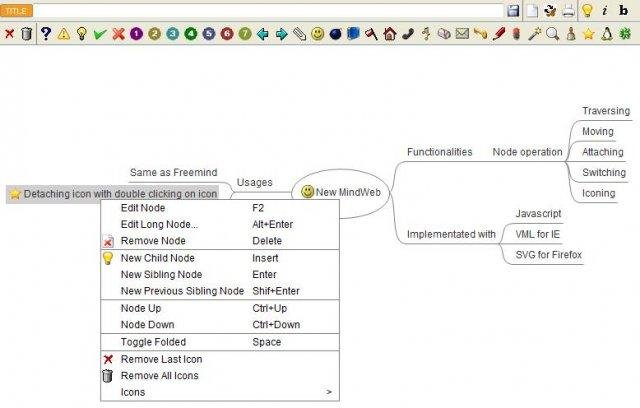640x408 pixels.
Task: Add the green check mark icon
Action: coord(100,33)
